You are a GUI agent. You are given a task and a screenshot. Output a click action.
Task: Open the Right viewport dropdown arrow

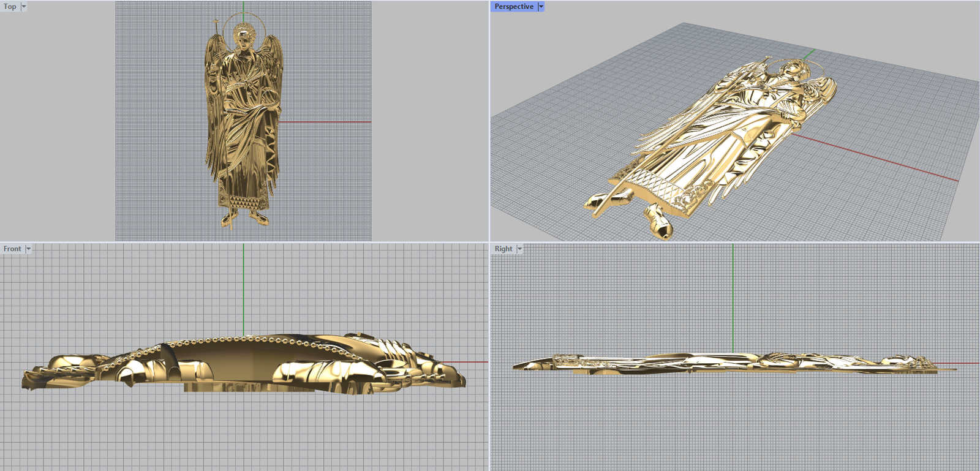click(519, 249)
